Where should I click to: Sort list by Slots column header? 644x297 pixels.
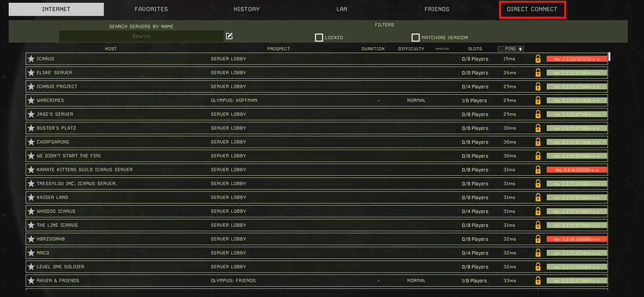(x=475, y=48)
